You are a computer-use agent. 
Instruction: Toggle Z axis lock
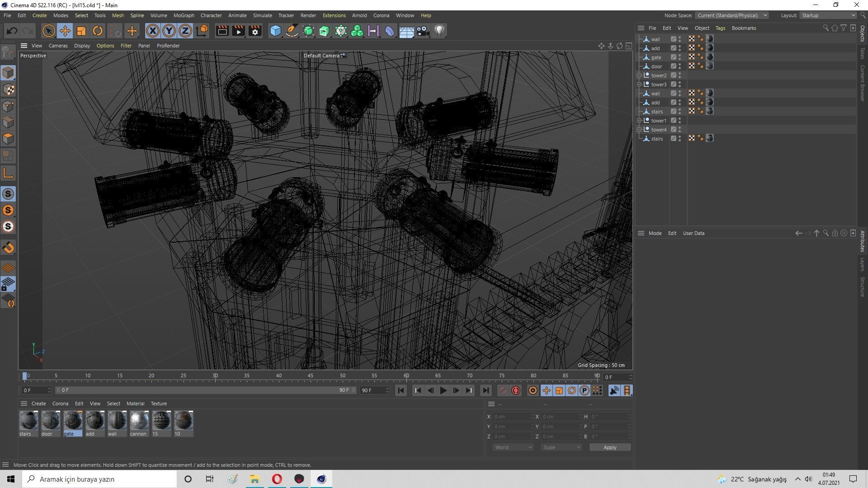click(x=185, y=31)
